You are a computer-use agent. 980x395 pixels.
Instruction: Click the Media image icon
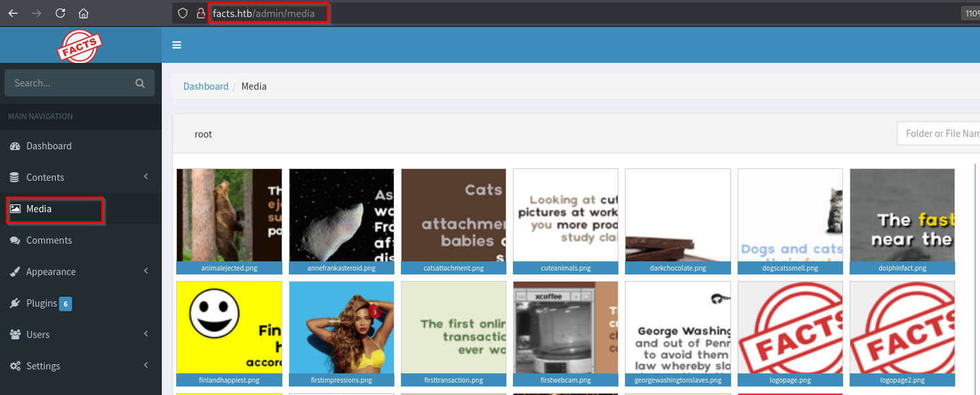[x=15, y=209]
